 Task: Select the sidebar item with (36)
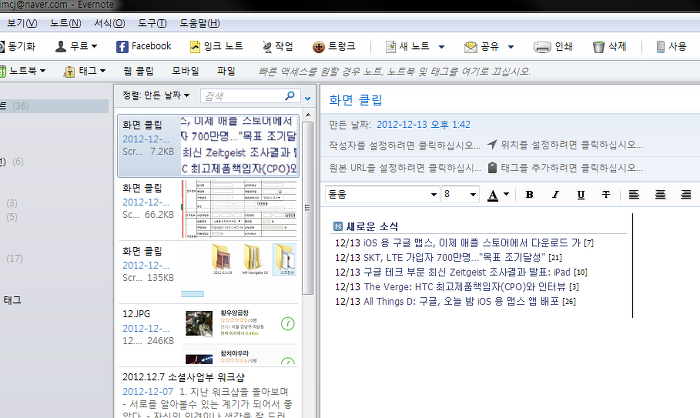pos(54,106)
